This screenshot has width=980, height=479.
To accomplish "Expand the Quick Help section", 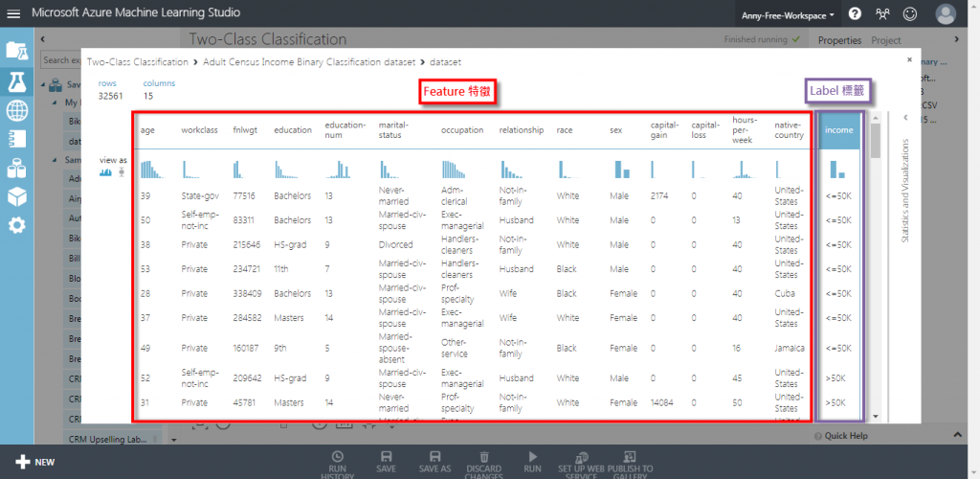I will coord(958,435).
